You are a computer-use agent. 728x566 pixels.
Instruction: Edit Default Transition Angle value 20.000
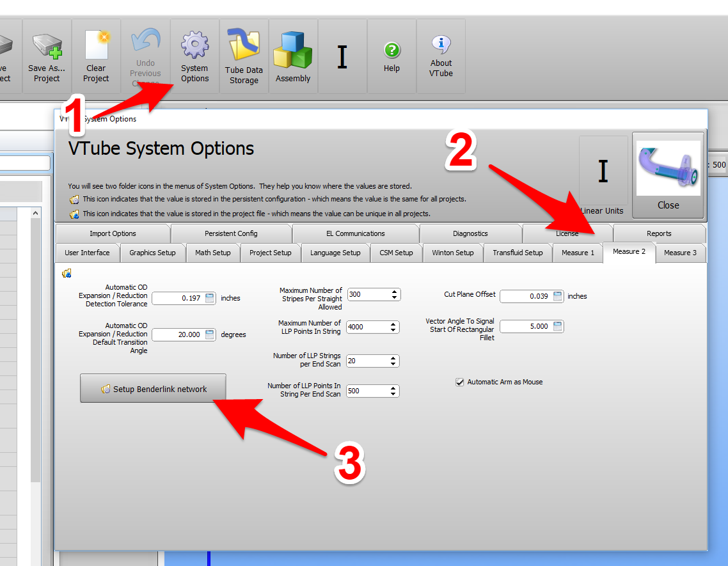coord(184,334)
